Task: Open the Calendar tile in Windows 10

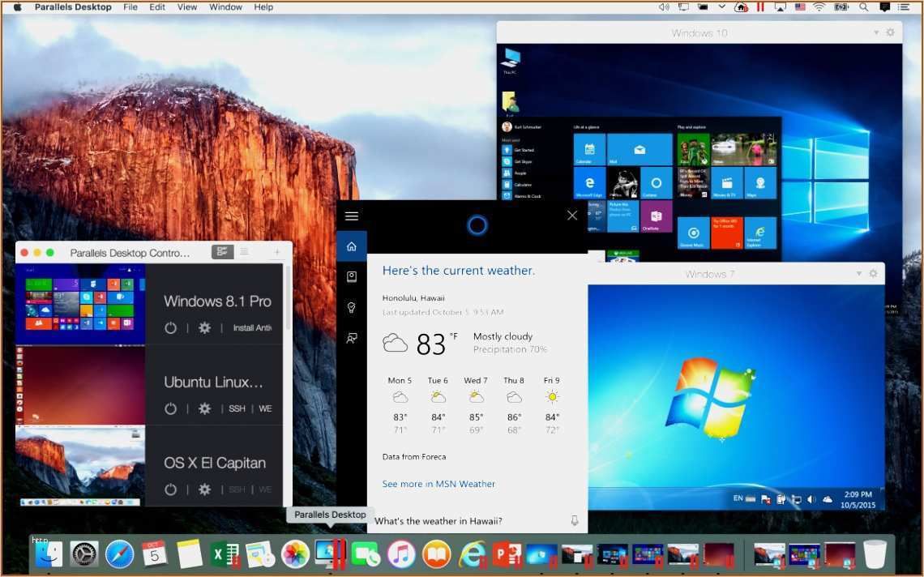Action: 589,150
